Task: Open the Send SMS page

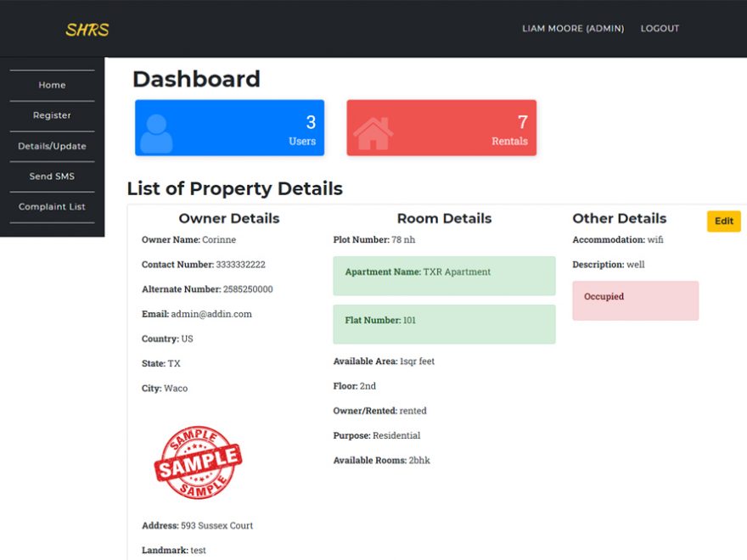Action: coord(51,176)
